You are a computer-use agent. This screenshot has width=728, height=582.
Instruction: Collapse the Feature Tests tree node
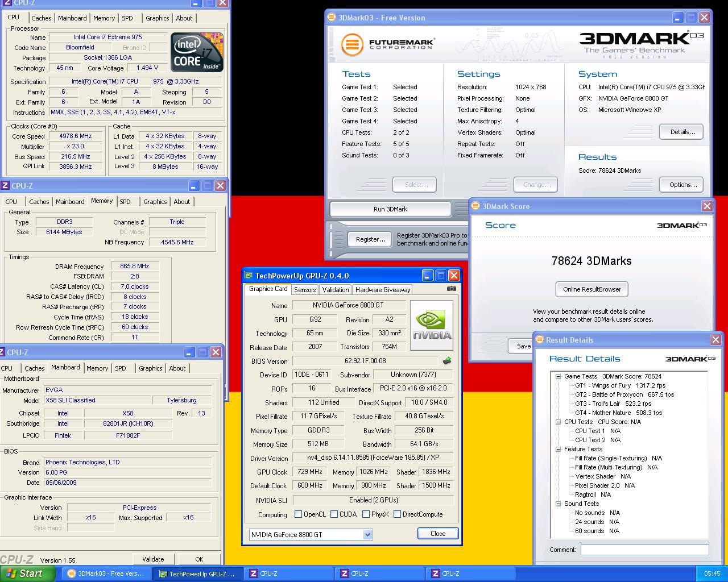pos(558,449)
